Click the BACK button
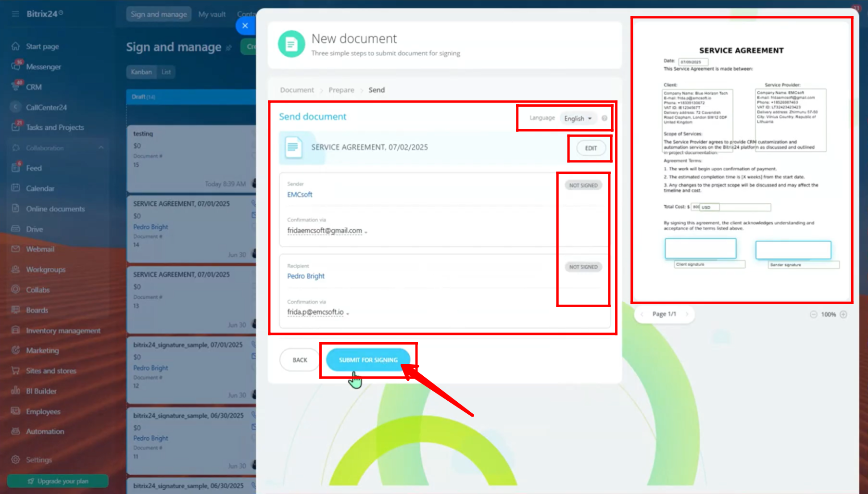The image size is (868, 494). 300,360
